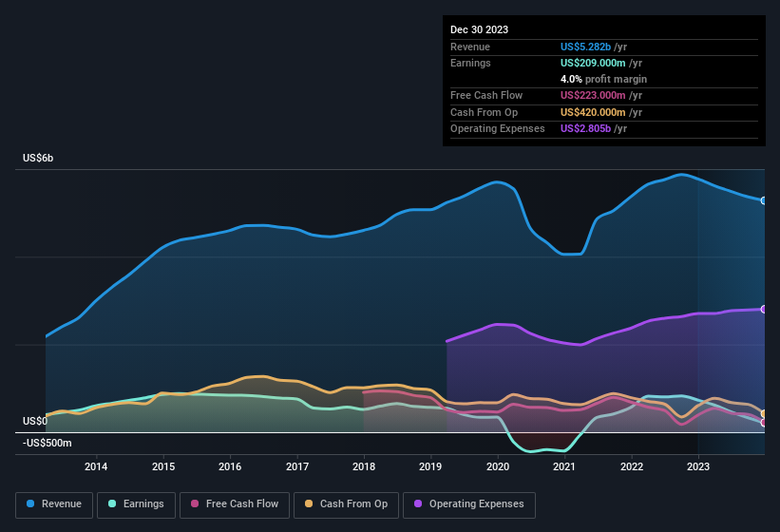Select the 2023 label on the x-axis
Screen dimensions: 780x532
[x=698, y=466]
